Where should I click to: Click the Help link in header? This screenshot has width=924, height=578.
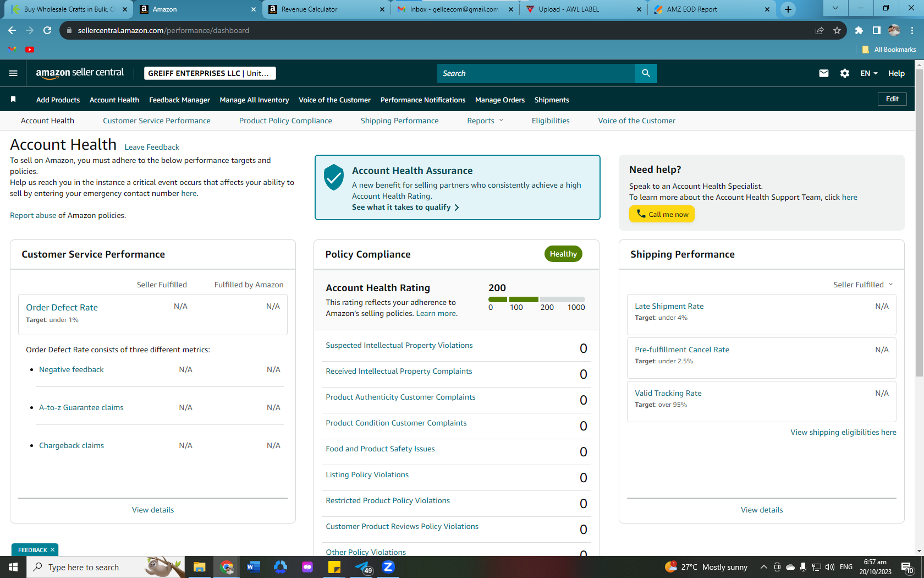click(897, 73)
